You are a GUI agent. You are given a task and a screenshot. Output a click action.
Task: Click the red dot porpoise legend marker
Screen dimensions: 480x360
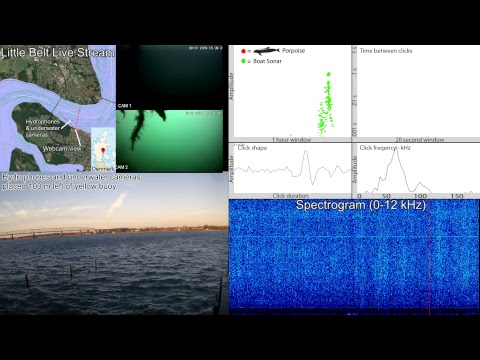(x=243, y=51)
